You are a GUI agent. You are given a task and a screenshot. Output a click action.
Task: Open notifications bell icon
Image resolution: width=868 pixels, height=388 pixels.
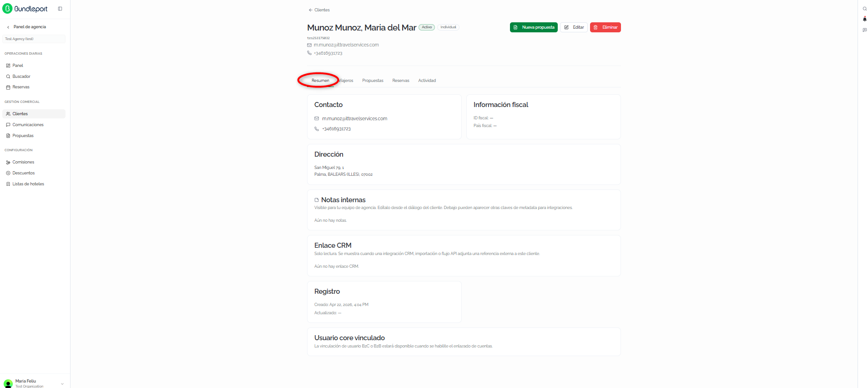tap(865, 19)
